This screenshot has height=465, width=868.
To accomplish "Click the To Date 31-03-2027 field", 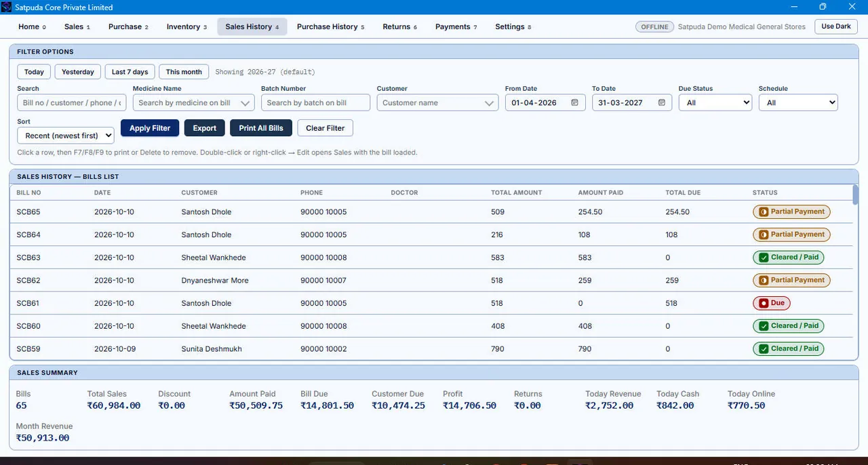I will 632,103.
